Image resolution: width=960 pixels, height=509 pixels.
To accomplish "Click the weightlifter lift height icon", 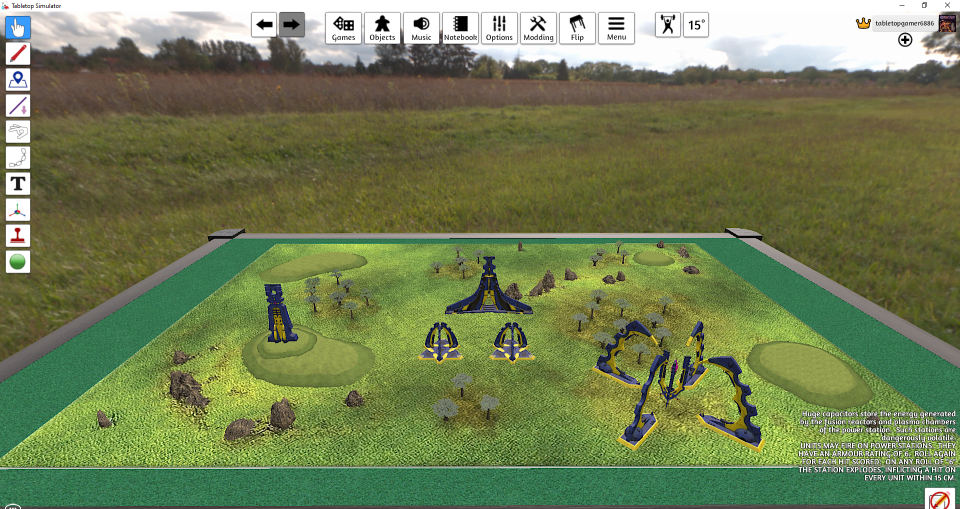I will tap(667, 25).
